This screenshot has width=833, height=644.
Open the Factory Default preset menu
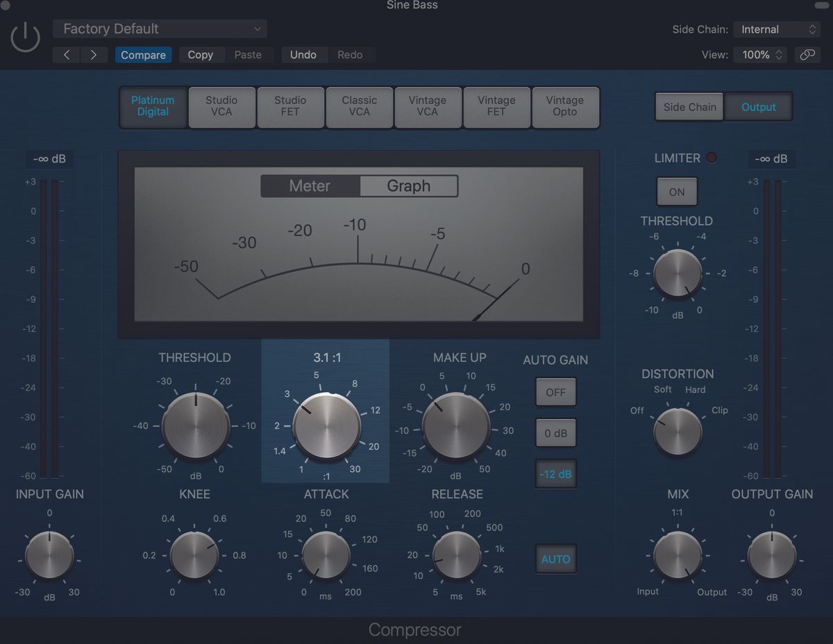tap(160, 28)
